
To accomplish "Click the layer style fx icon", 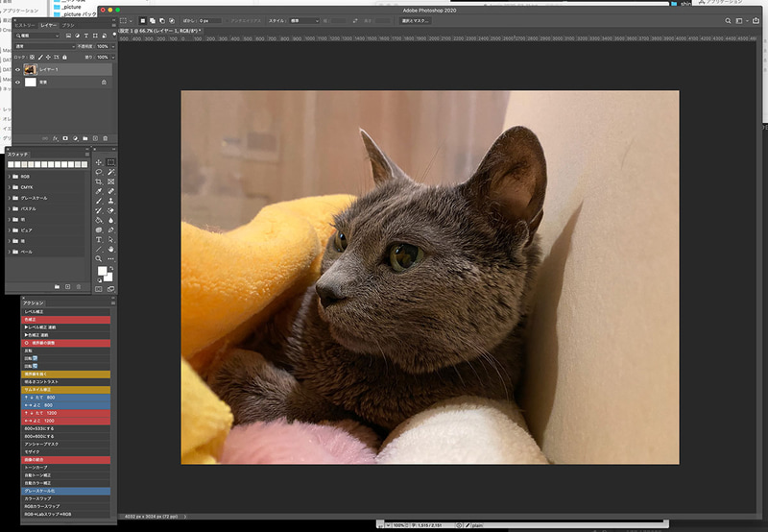I will pyautogui.click(x=56, y=138).
